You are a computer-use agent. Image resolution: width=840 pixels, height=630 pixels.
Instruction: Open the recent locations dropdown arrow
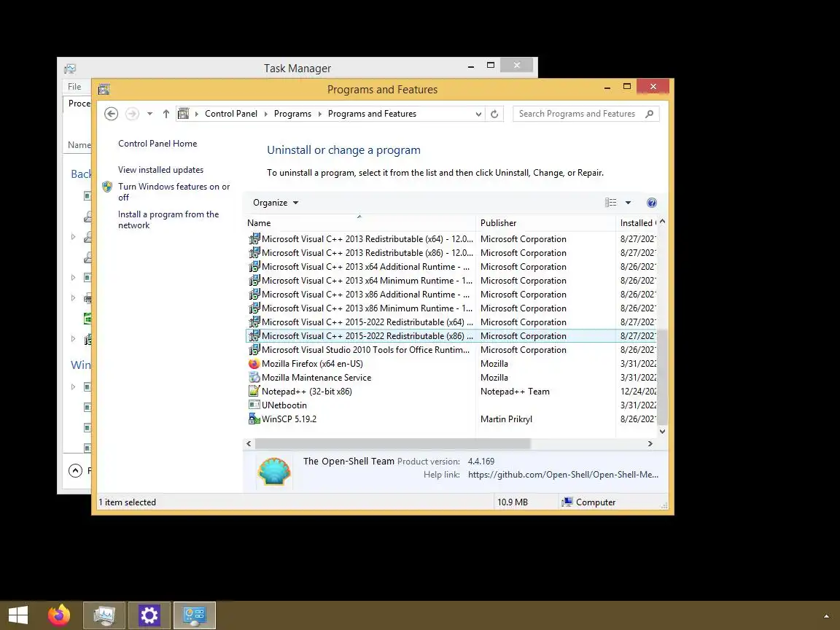coord(150,114)
